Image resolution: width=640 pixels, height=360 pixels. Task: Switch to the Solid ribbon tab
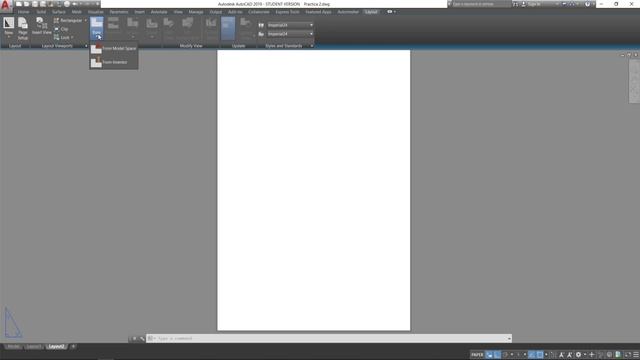tap(41, 12)
